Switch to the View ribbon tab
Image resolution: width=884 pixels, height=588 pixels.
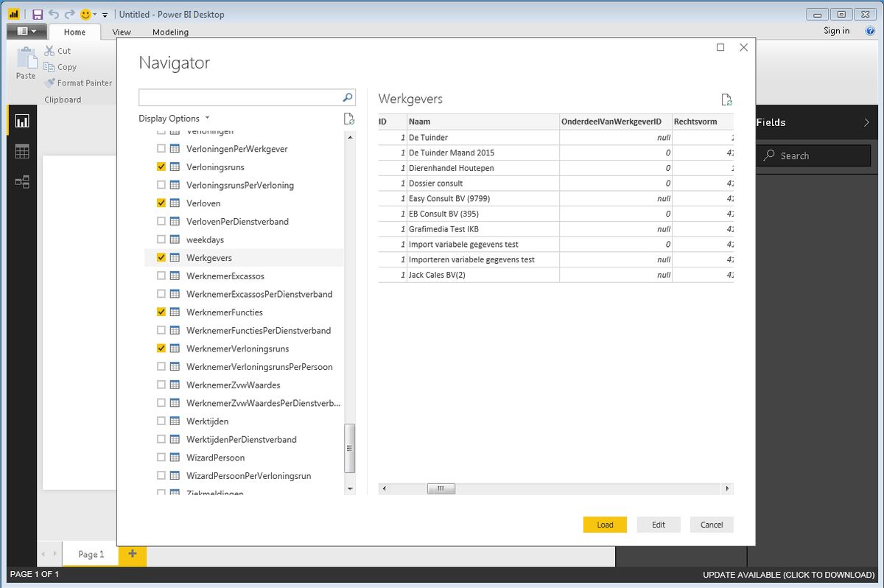click(x=122, y=32)
